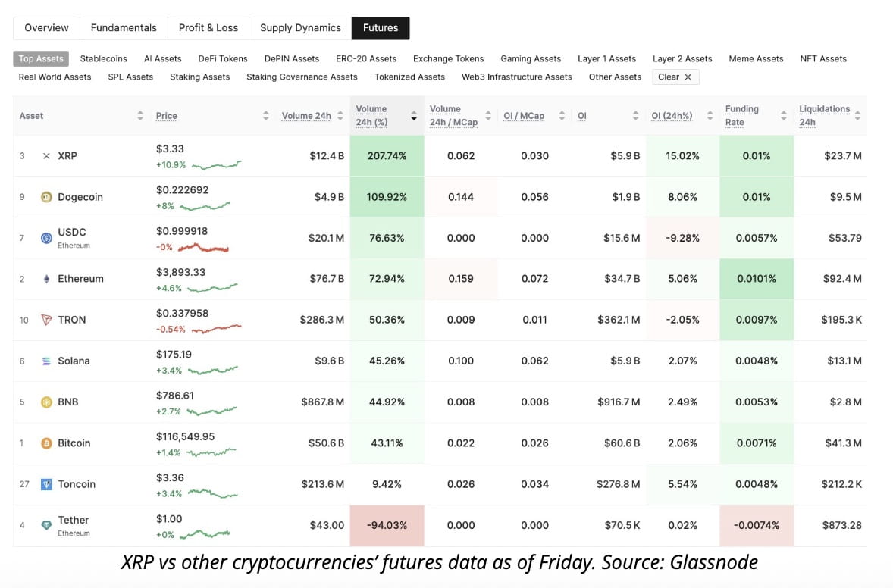Image resolution: width=893 pixels, height=588 pixels.
Task: Filter by Meme Assets
Action: [x=756, y=58]
